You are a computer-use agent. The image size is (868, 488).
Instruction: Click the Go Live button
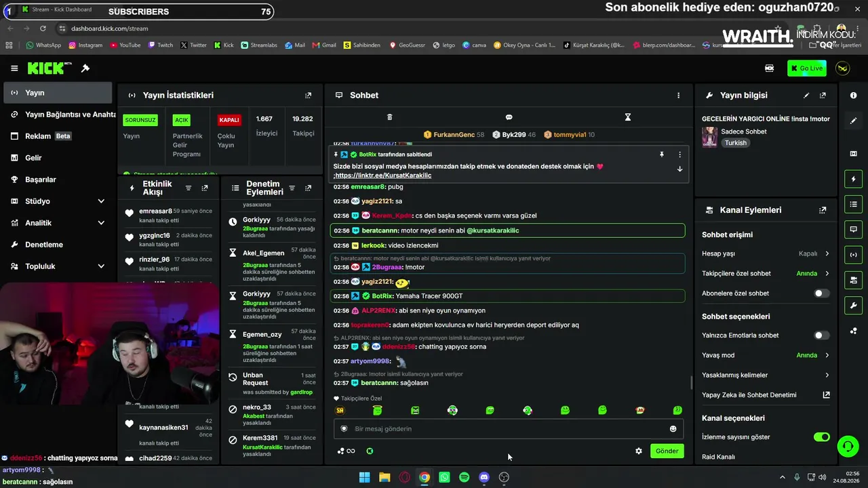pos(807,68)
